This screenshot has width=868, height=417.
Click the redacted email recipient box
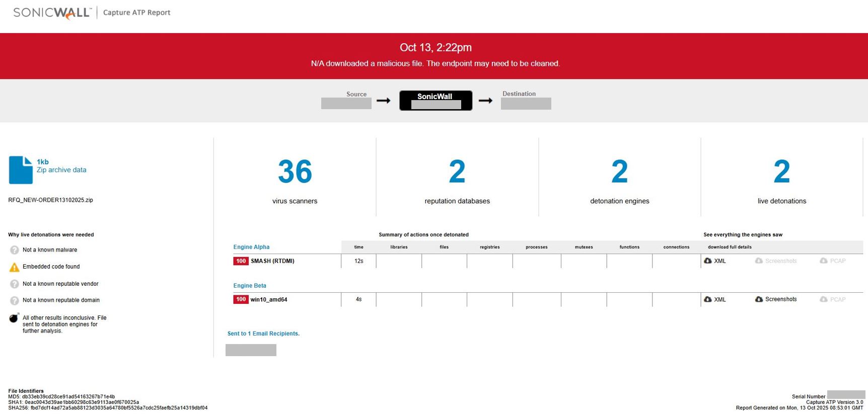[251, 350]
